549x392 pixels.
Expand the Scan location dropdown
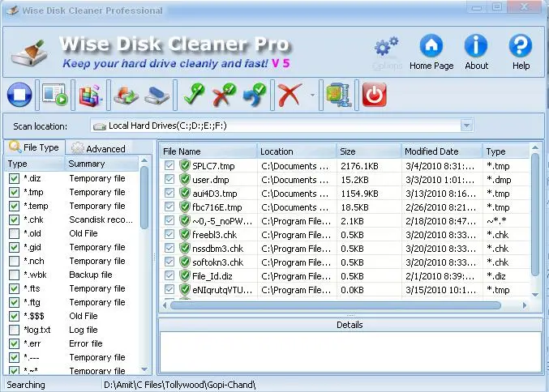point(466,126)
